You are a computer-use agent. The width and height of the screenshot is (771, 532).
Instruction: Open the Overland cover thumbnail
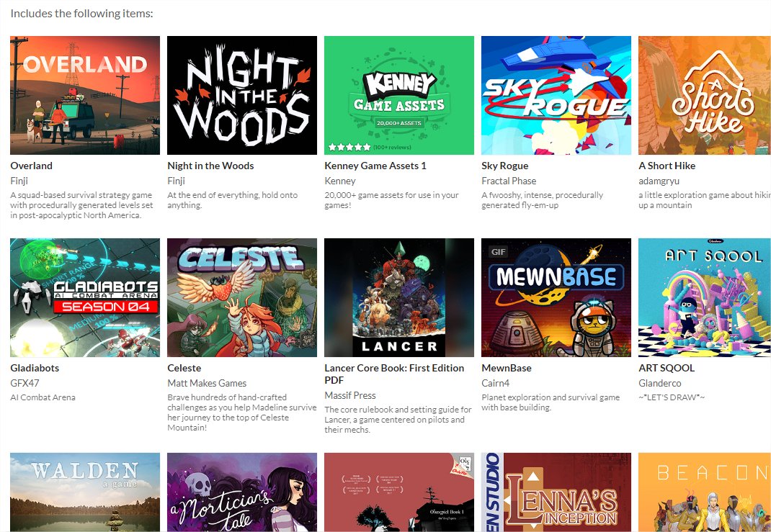pyautogui.click(x=84, y=95)
